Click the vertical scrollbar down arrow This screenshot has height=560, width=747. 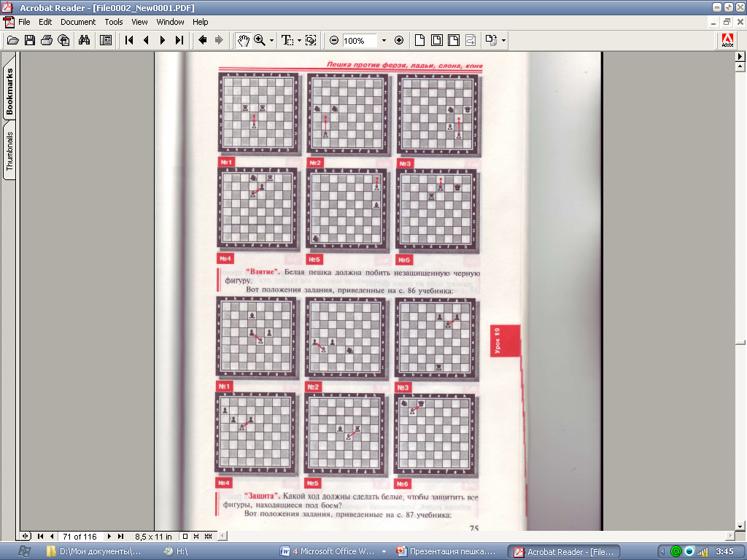click(x=740, y=526)
